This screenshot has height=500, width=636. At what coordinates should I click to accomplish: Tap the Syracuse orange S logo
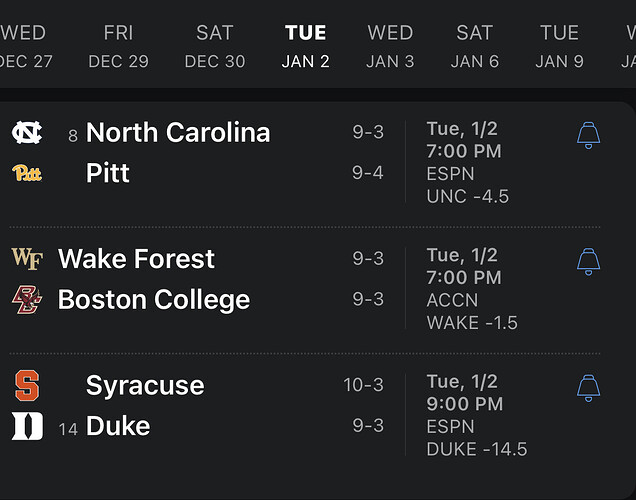pyautogui.click(x=27, y=385)
